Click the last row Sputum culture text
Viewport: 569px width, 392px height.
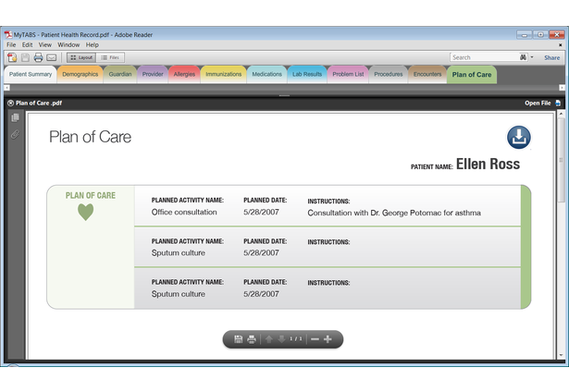click(179, 294)
